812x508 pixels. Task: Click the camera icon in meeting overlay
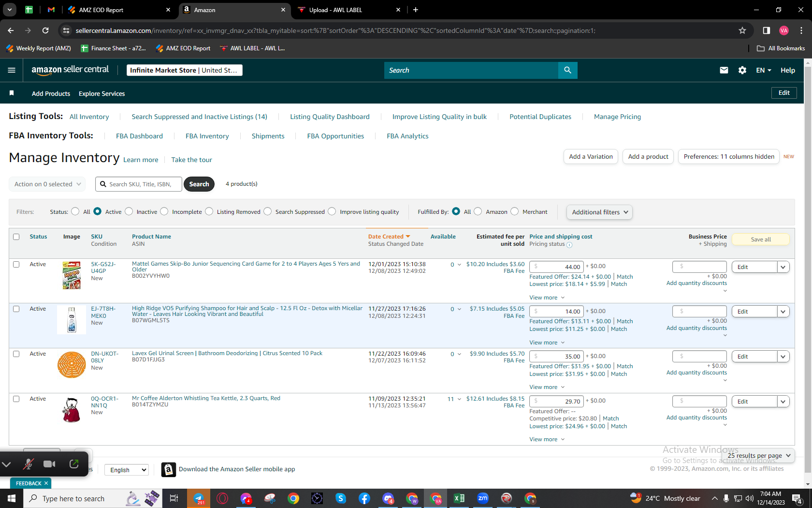tap(49, 464)
